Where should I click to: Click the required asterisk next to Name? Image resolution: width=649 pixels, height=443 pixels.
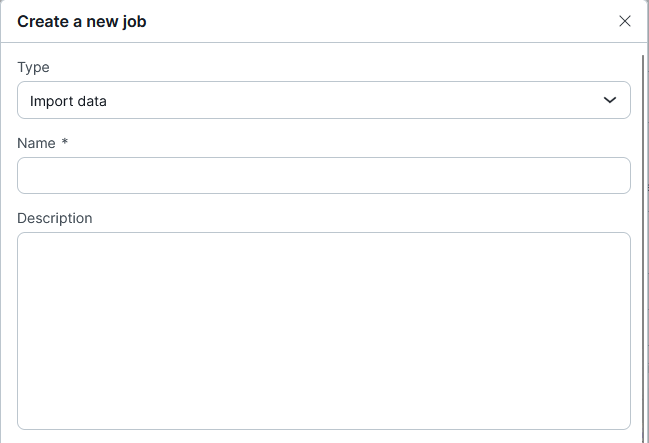(x=65, y=143)
